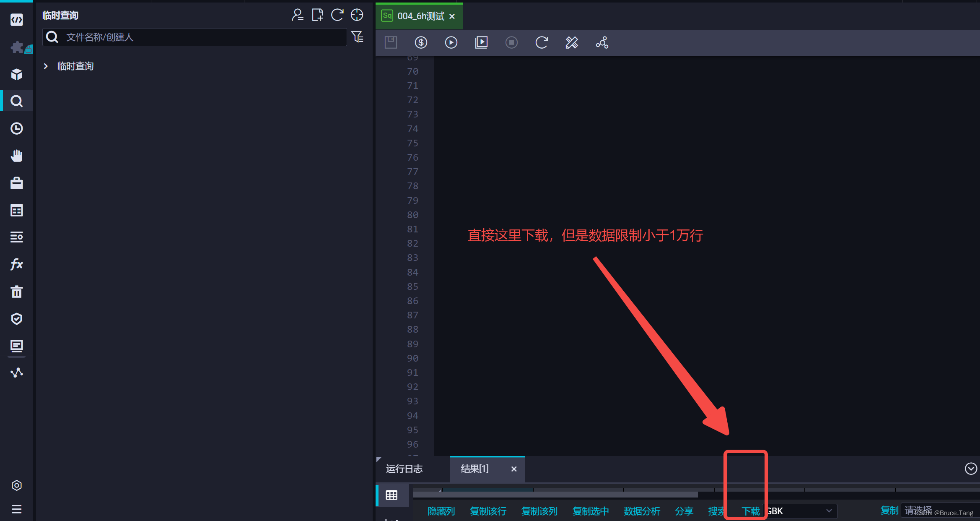Viewport: 980px width, 521px height.
Task: Open the search panel in the left sidebar
Action: tap(16, 101)
